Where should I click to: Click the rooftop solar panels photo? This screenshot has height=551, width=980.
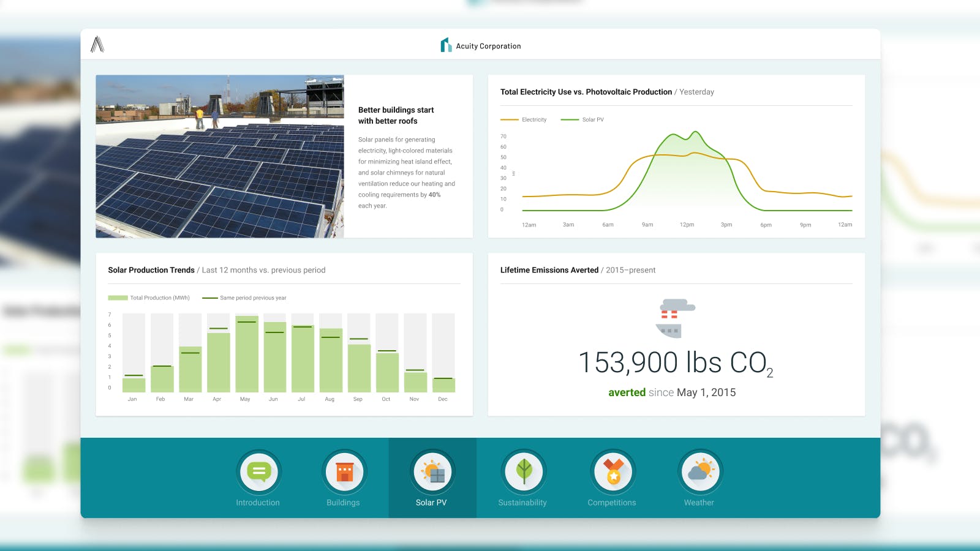219,156
